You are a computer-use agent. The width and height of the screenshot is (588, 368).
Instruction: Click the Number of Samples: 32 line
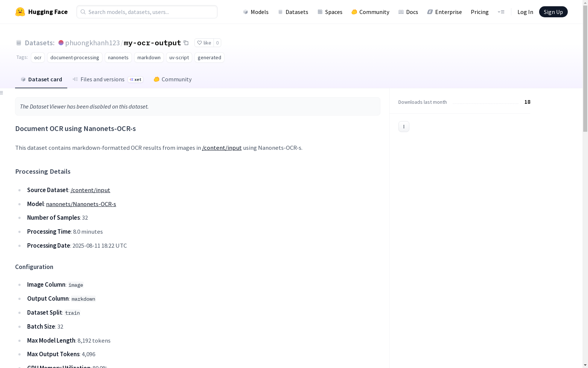point(57,218)
